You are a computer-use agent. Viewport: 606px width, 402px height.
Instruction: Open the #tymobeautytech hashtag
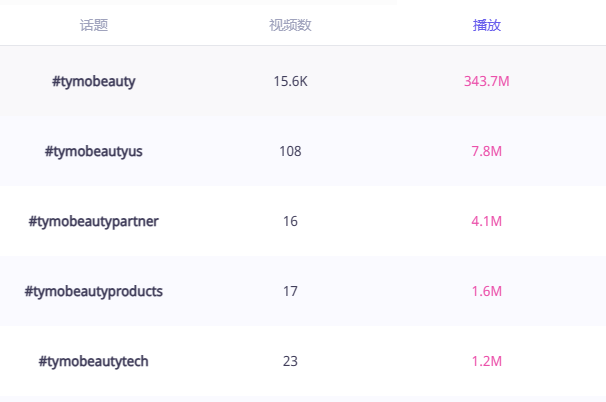94,361
